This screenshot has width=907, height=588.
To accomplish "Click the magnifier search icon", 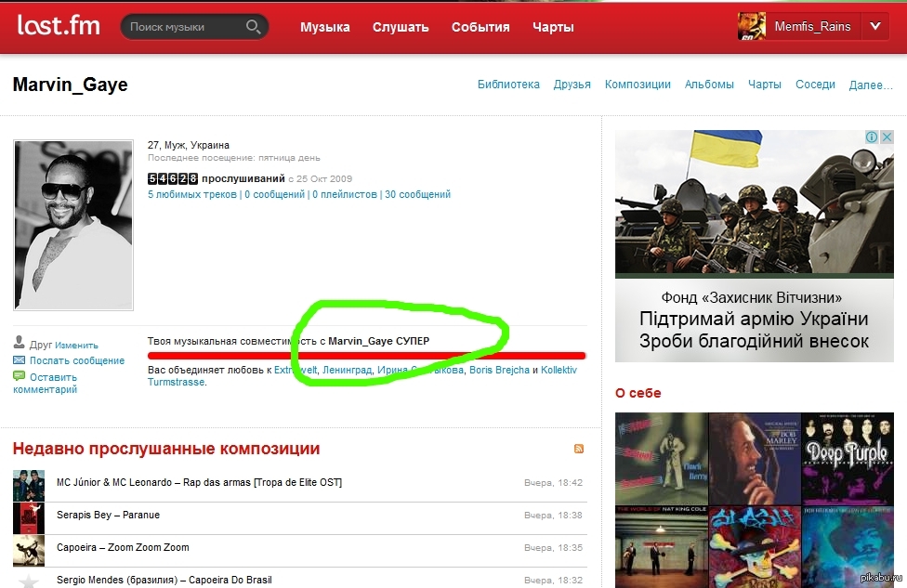I will 253,27.
